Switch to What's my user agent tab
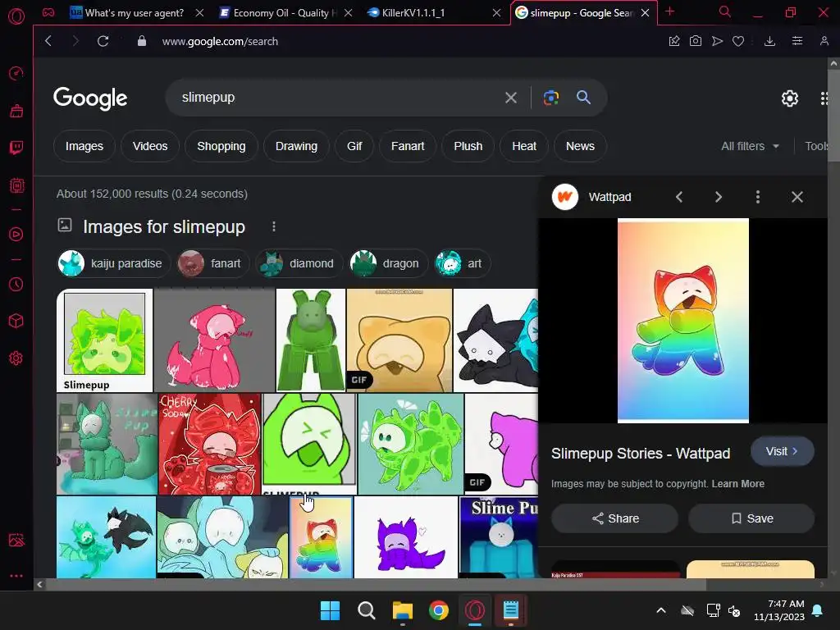 click(x=134, y=13)
